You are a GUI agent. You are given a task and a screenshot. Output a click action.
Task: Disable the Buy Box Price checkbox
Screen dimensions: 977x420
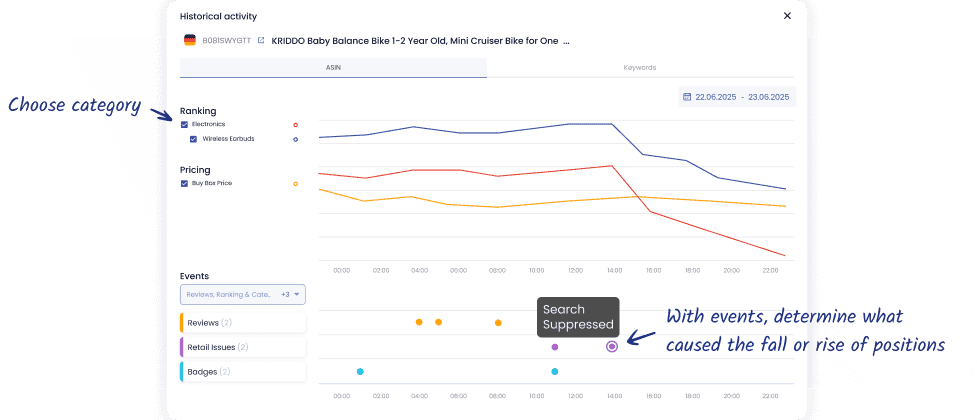184,184
